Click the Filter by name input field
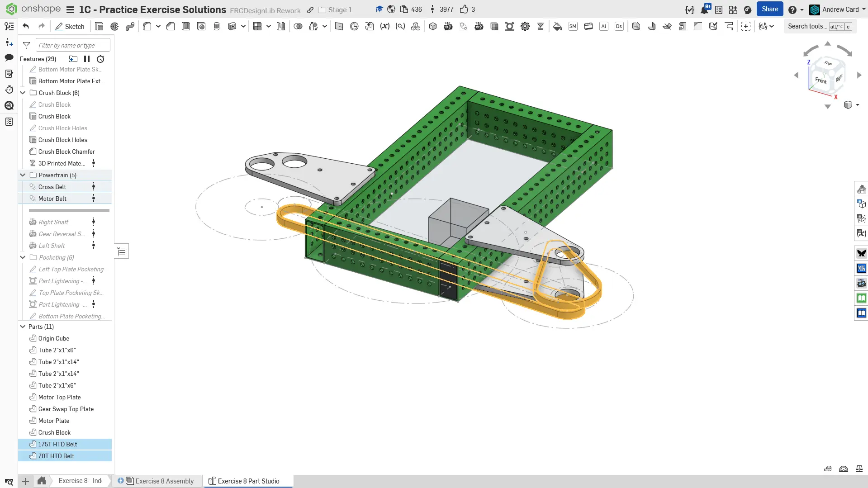The height and width of the screenshot is (488, 868). pos(72,45)
